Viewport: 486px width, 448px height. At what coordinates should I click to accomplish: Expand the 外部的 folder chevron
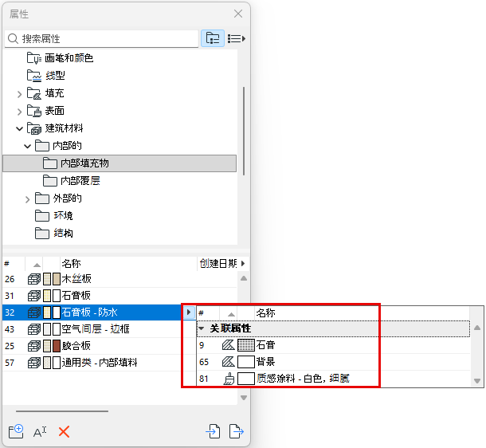pos(28,199)
